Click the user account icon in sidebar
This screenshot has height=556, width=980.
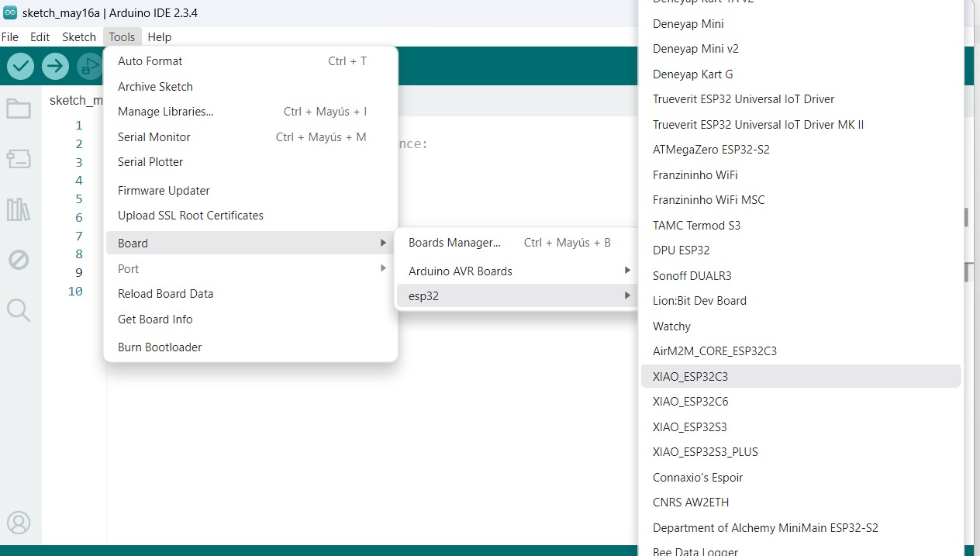pos(19,523)
